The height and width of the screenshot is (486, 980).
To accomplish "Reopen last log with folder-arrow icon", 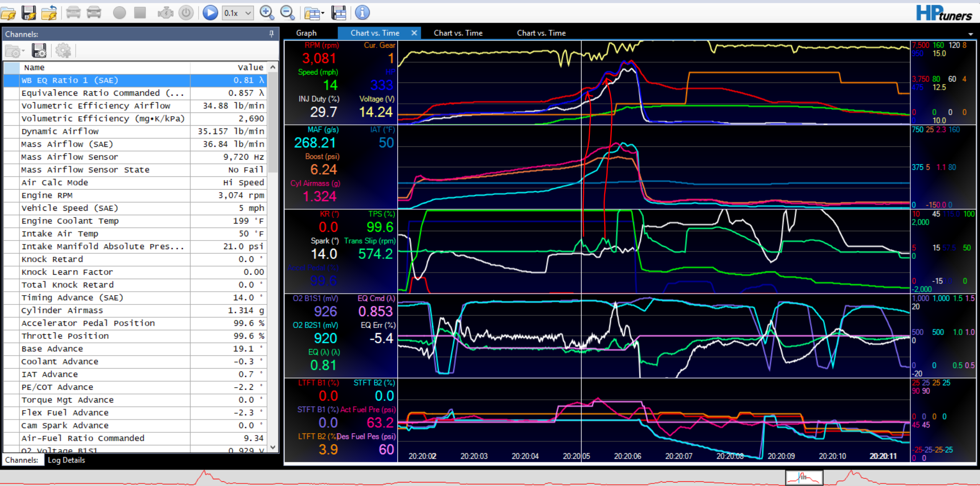I will (x=49, y=13).
